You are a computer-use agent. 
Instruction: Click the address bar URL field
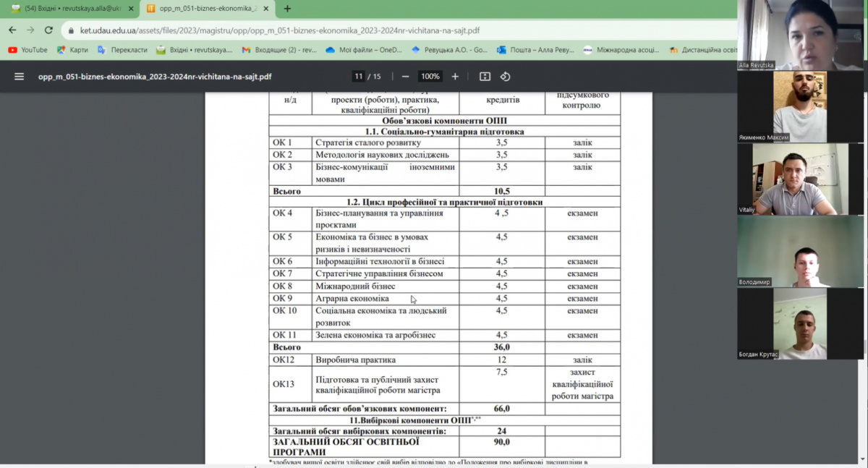coord(280,31)
